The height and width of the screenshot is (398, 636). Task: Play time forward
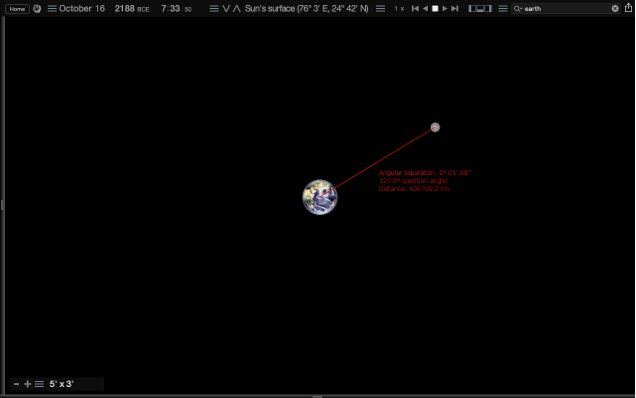coord(445,9)
